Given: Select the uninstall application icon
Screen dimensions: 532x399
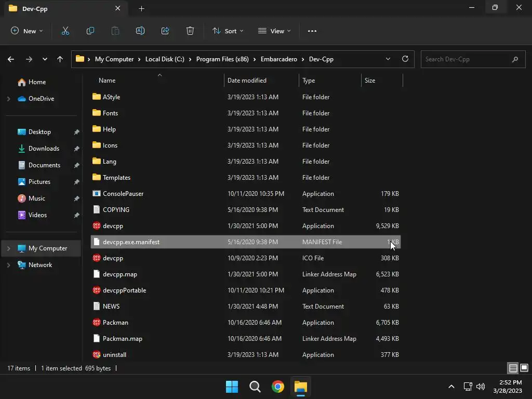Looking at the screenshot, I should click(x=96, y=354).
